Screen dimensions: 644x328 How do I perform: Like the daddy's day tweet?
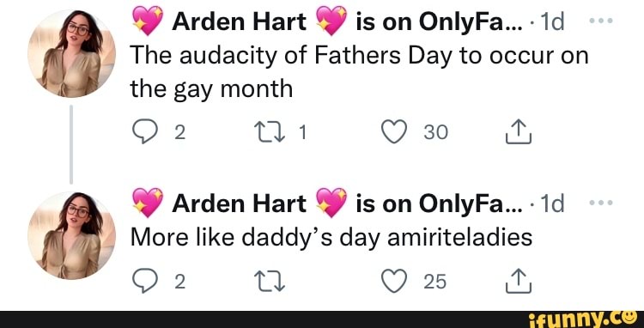click(x=394, y=282)
